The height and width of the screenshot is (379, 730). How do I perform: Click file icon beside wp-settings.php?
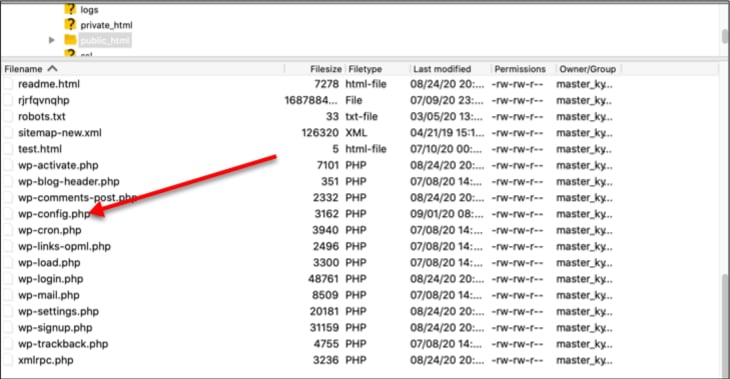[8, 311]
